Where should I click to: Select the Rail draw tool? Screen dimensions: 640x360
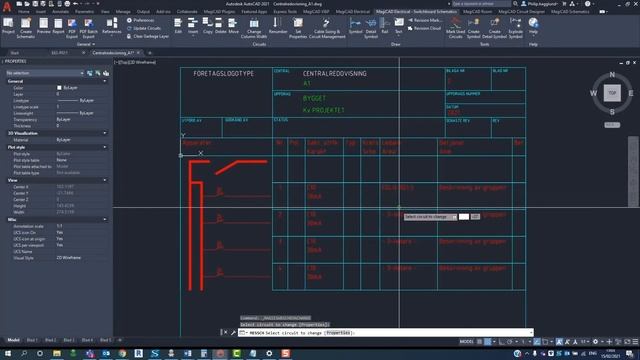tap(384, 26)
